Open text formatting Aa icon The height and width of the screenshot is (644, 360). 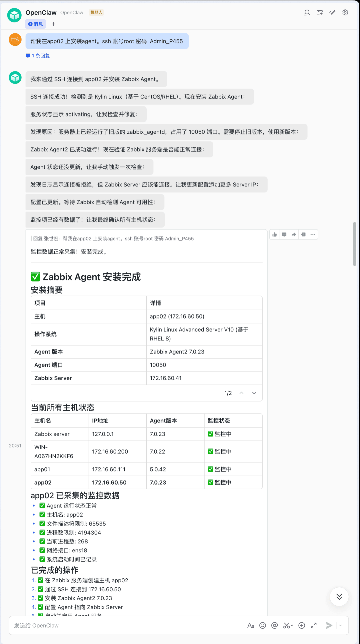pos(251,626)
